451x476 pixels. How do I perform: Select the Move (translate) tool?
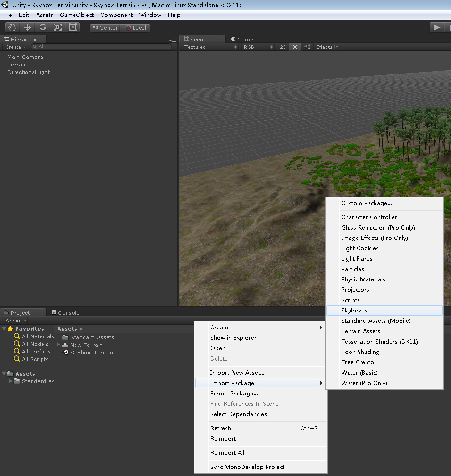27,27
